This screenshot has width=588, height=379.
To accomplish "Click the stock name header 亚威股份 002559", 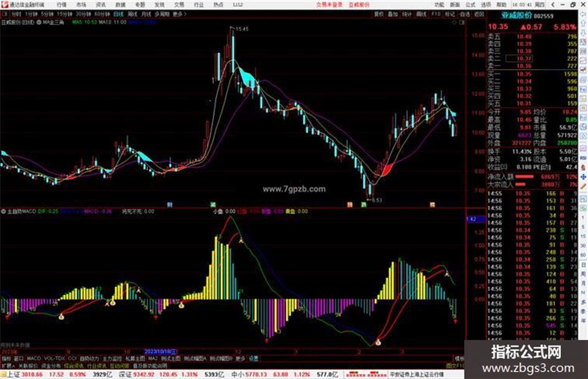I will click(527, 16).
